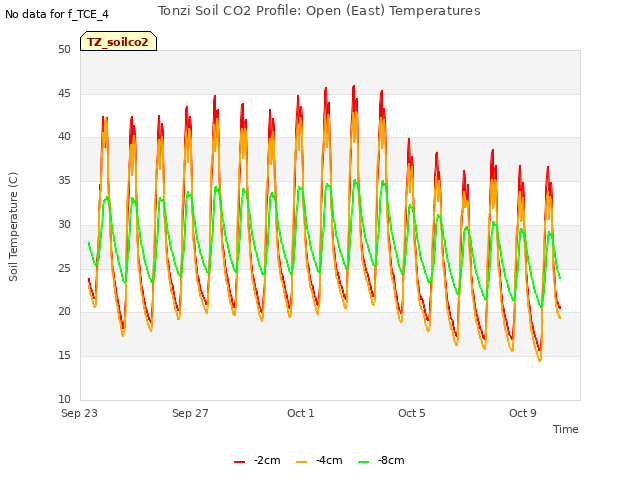Image resolution: width=640 pixels, height=480 pixels.
Task: Click the 'Oct 1' x-axis tick label
Action: 301,413
